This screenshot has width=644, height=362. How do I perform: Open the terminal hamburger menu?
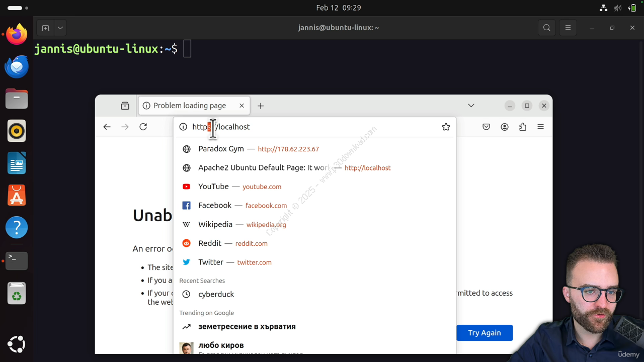coord(568,28)
